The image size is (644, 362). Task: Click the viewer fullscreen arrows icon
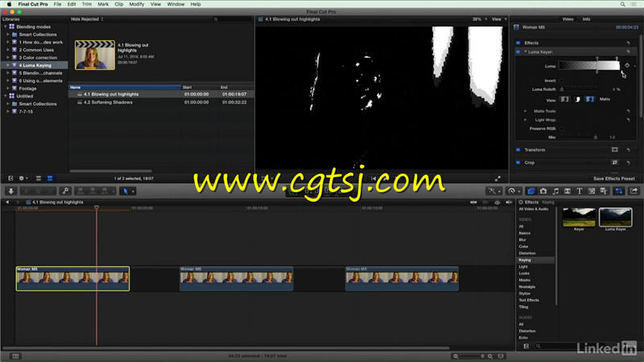point(497,179)
